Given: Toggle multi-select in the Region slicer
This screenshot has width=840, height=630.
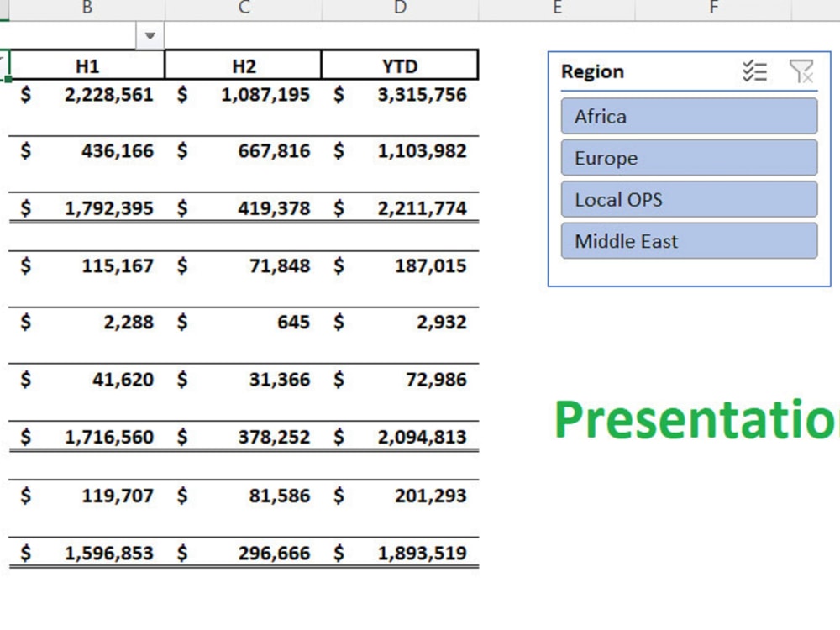Looking at the screenshot, I should 755,71.
